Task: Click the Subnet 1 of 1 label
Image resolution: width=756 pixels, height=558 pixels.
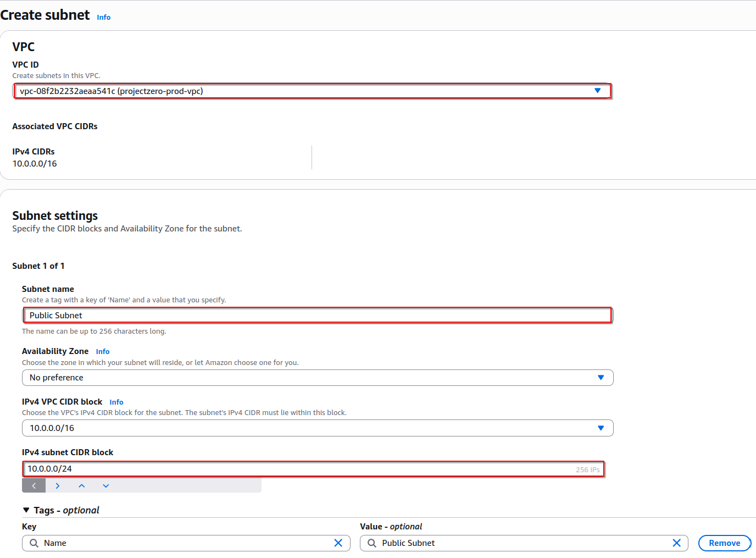Action: [x=38, y=266]
